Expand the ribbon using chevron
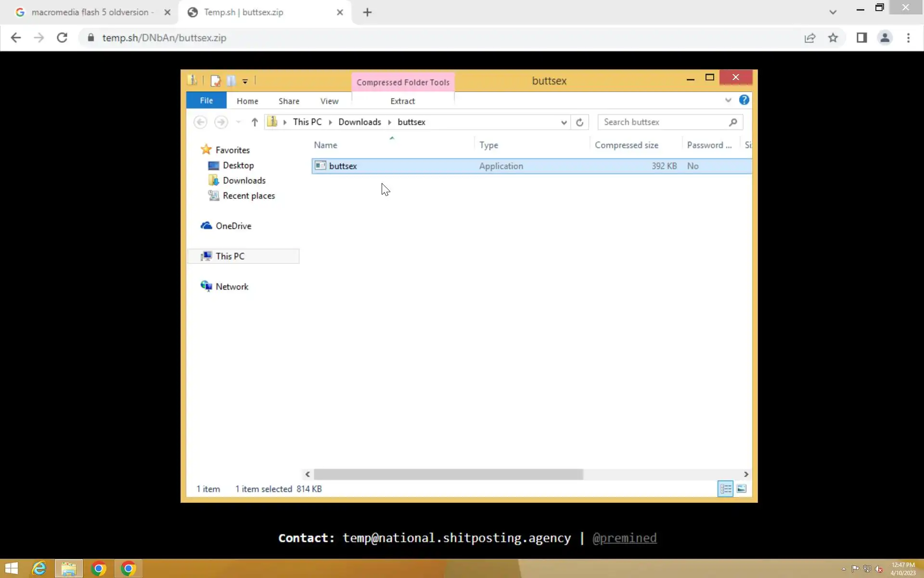 [x=728, y=100]
